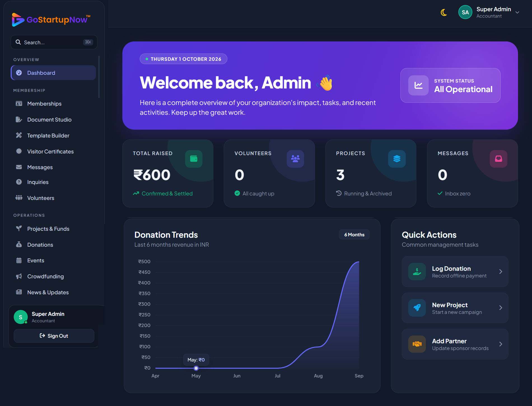Toggle dark mode with the moon icon
The height and width of the screenshot is (406, 532).
(444, 12)
